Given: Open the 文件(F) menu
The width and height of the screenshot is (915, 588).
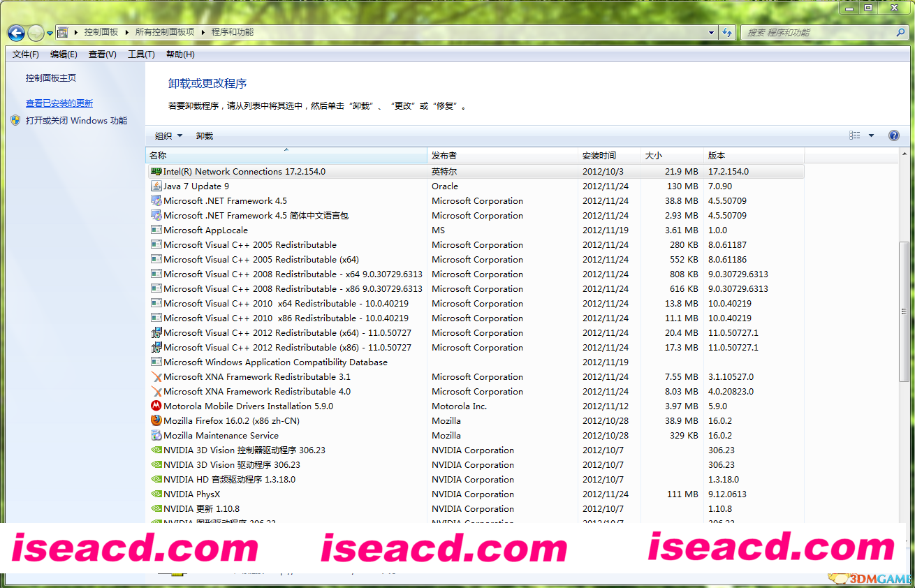Looking at the screenshot, I should tap(26, 54).
